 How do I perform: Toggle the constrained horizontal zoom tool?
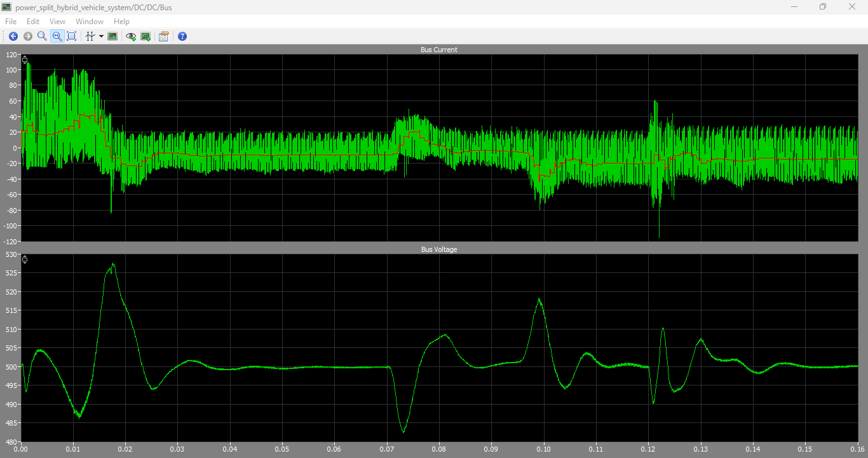click(57, 36)
